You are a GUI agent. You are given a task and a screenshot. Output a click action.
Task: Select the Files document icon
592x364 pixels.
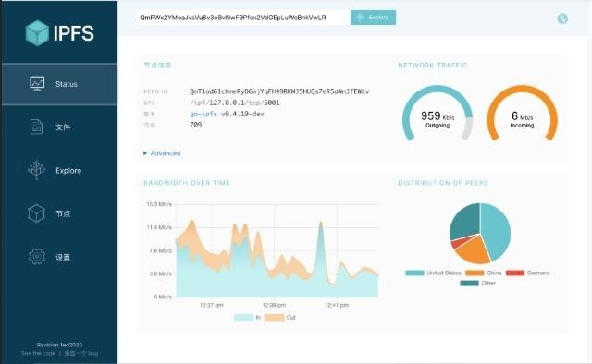click(x=36, y=127)
